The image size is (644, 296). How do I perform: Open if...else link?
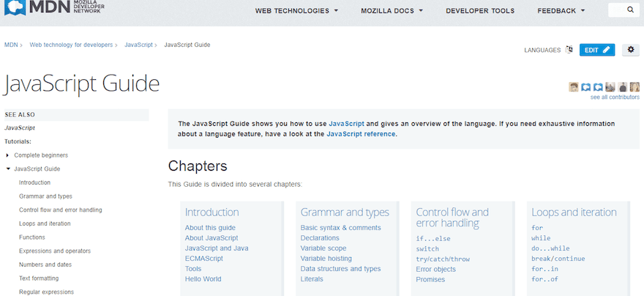[x=433, y=239]
